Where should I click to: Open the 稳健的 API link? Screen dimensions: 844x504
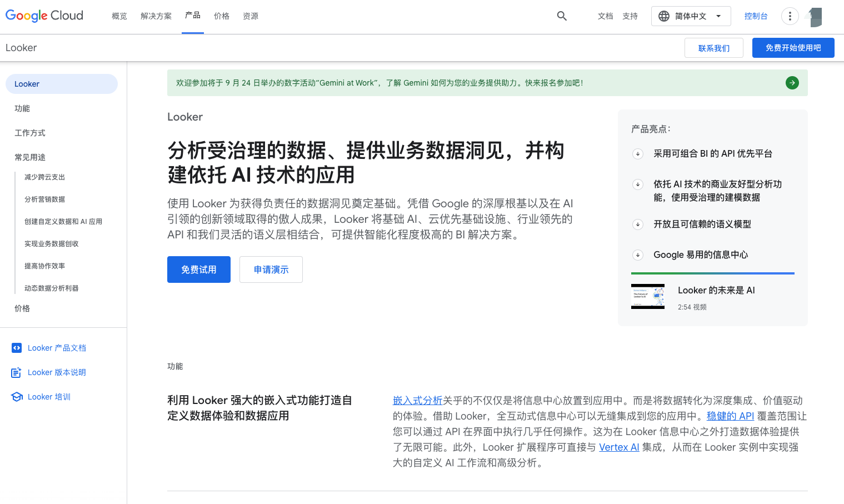(x=730, y=416)
